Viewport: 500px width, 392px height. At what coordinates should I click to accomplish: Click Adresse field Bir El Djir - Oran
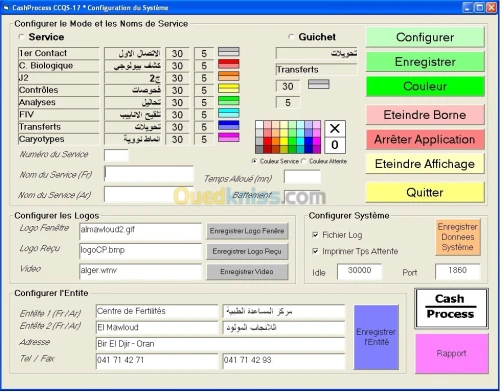tap(220, 344)
